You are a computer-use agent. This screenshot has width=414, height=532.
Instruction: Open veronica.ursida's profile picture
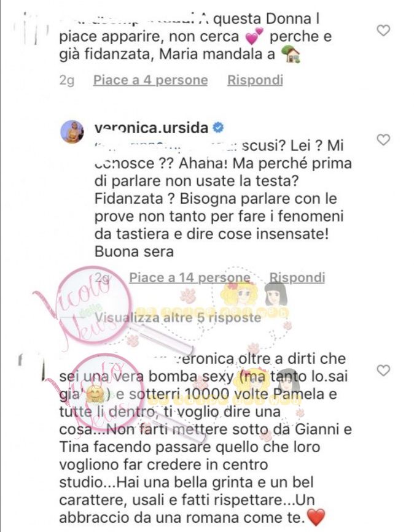pyautogui.click(x=72, y=132)
